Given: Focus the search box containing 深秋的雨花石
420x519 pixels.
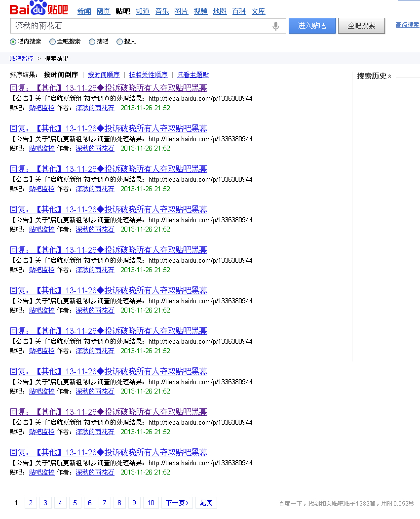Looking at the screenshot, I should (148, 26).
